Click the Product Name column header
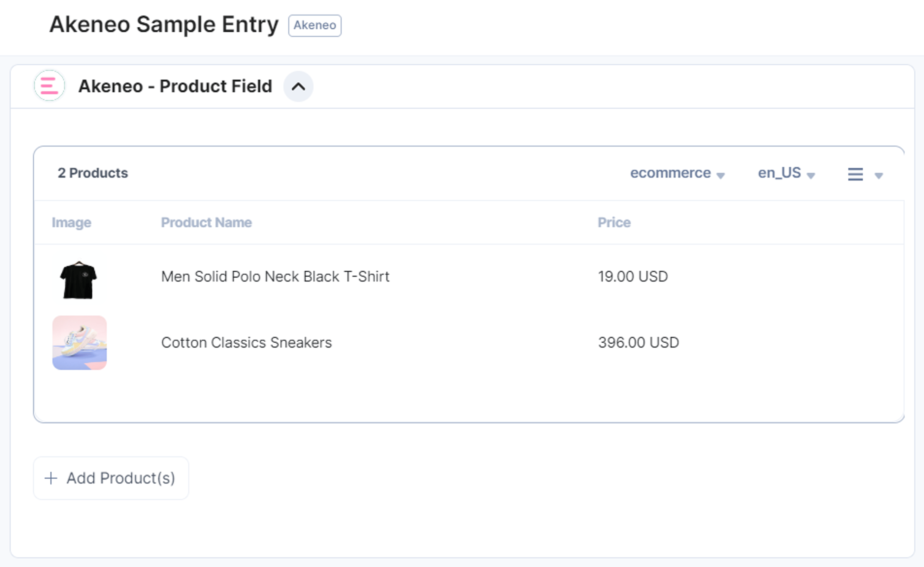924x567 pixels. [x=206, y=222]
